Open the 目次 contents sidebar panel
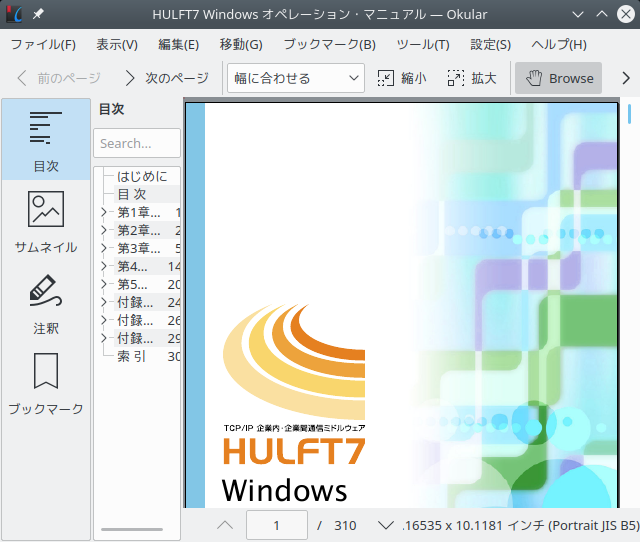 [x=46, y=140]
